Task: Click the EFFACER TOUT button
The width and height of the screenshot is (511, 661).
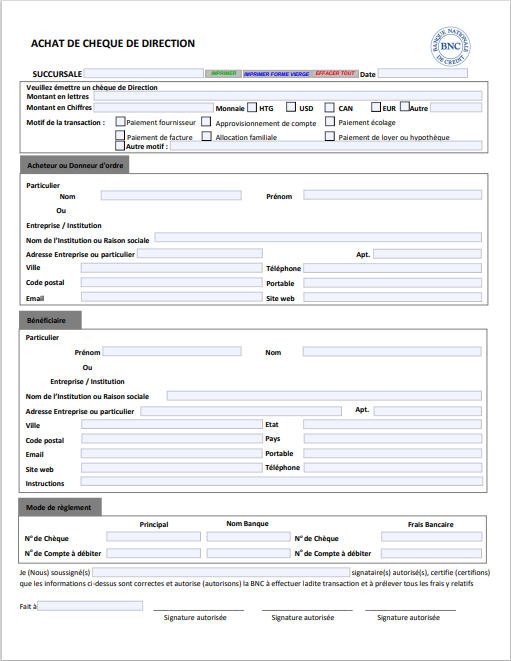Action: (x=335, y=73)
